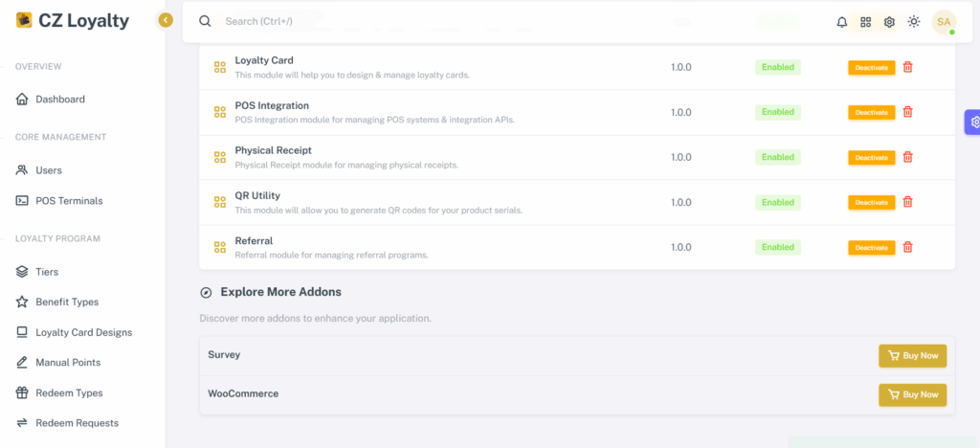Open the purple customizer tab at right edge

972,122
